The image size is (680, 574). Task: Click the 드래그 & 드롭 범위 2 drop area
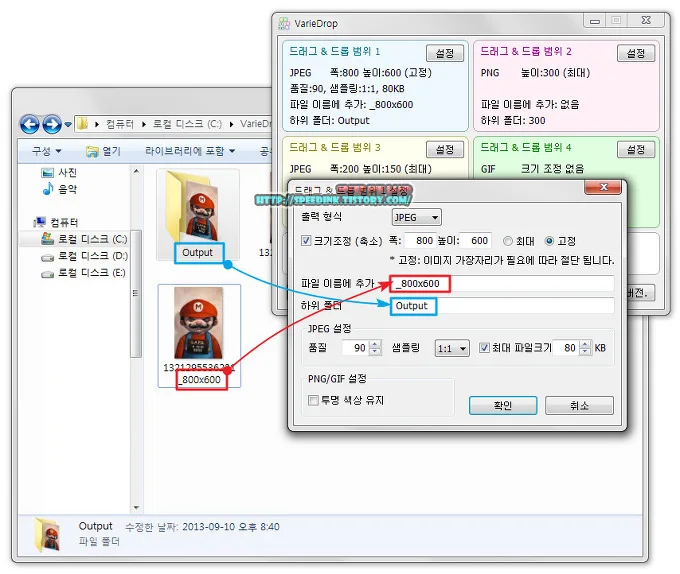coord(566,86)
